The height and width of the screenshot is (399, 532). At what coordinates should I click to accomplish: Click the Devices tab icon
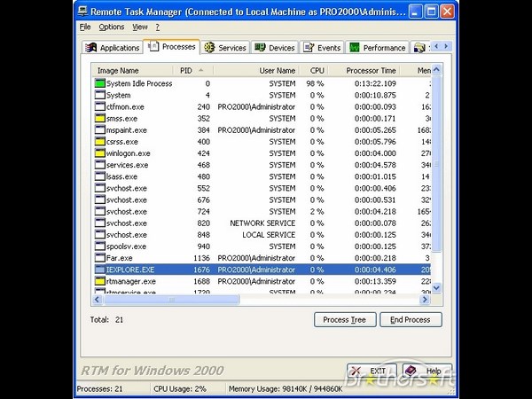pyautogui.click(x=260, y=48)
